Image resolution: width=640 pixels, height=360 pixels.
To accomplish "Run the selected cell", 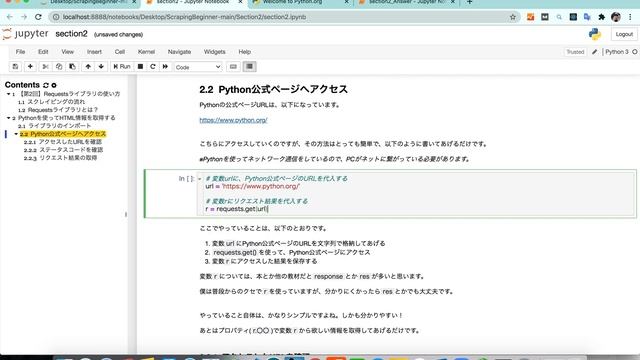I will click(x=122, y=67).
